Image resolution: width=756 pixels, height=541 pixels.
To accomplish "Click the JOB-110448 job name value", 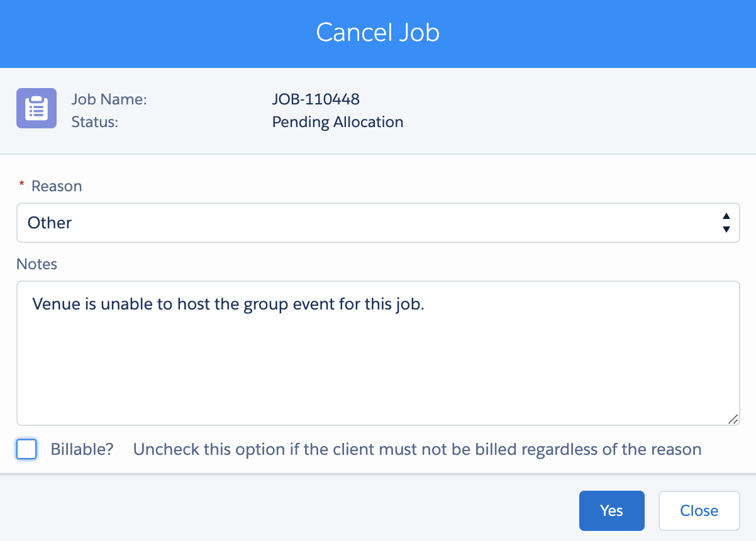I will (x=316, y=99).
